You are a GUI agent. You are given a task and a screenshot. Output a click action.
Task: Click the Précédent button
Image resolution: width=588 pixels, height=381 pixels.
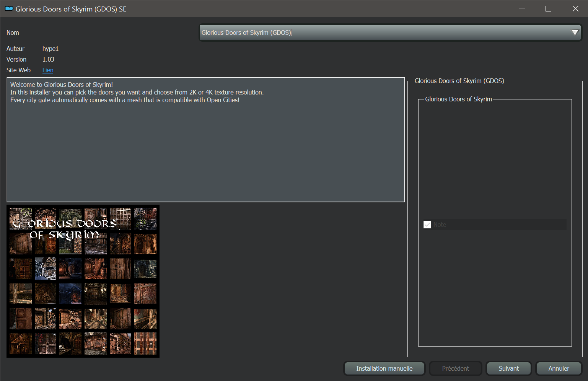coord(455,368)
